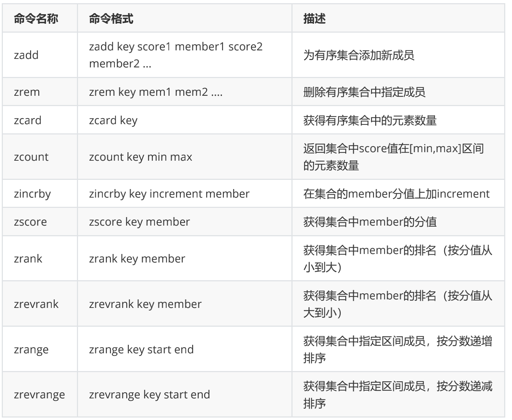The width and height of the screenshot is (512, 420).
Task: Select description 获得有序集合中的元素数量
Action: (x=370, y=120)
